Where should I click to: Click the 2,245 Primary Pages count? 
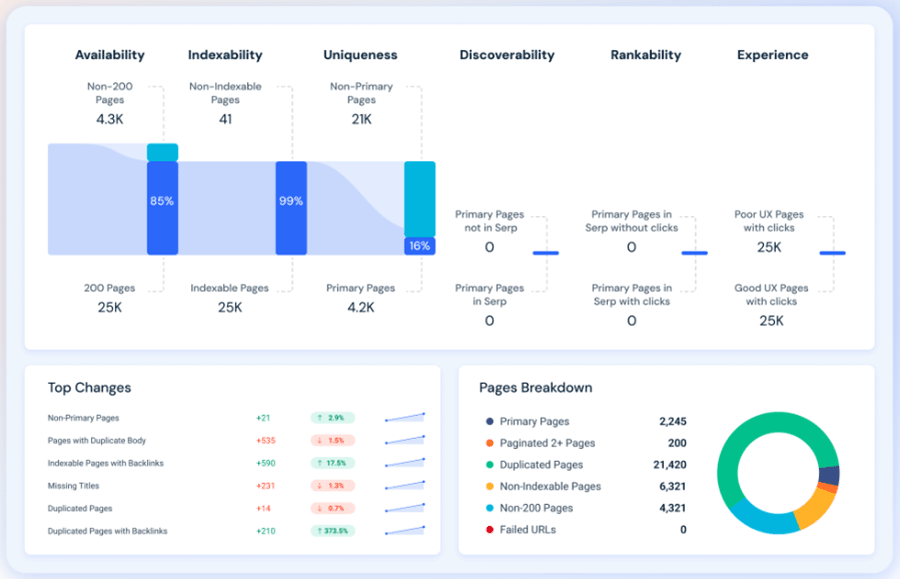673,421
